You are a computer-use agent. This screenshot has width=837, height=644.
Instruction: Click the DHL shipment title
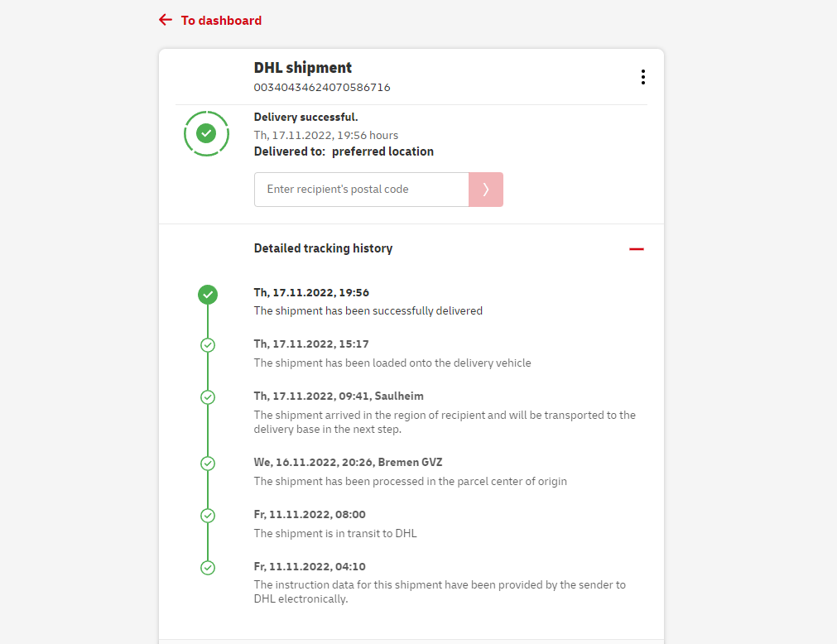click(x=302, y=68)
